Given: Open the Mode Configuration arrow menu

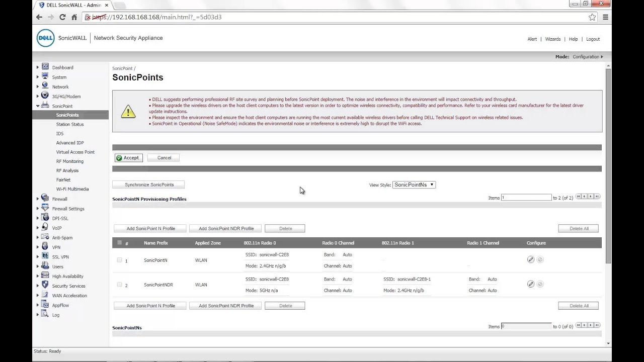Looking at the screenshot, I should [x=602, y=57].
